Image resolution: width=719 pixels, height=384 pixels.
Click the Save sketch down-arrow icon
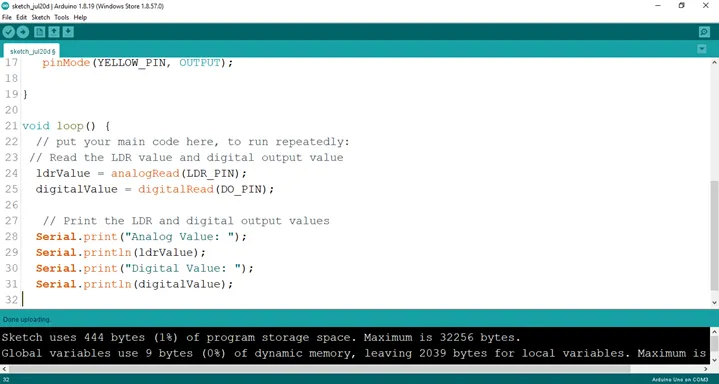(68, 32)
